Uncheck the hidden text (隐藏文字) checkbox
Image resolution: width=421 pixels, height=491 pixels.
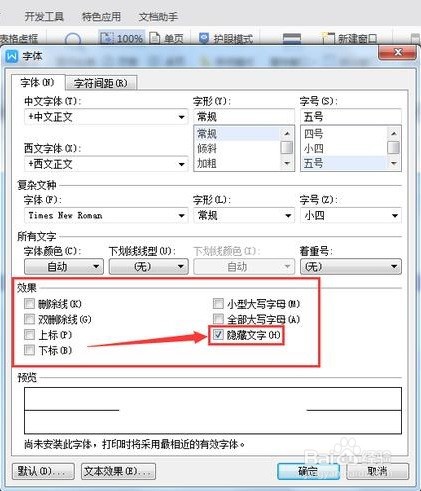[x=218, y=335]
